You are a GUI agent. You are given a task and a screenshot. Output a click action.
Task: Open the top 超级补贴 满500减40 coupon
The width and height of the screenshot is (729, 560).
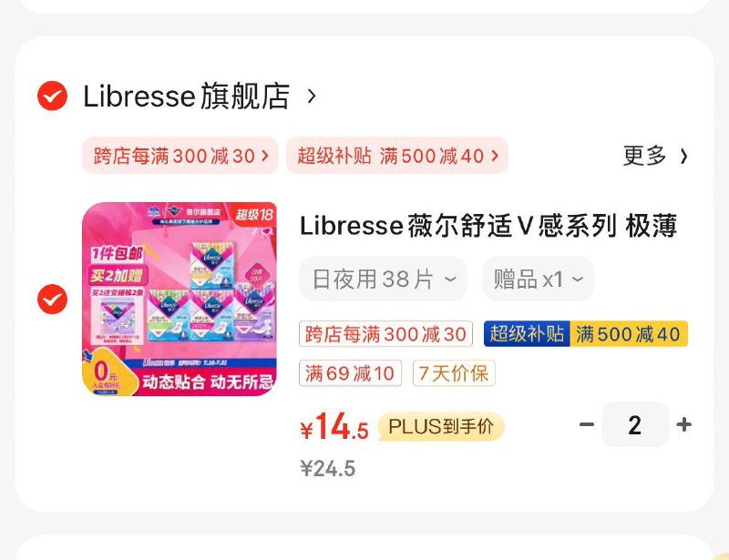[x=397, y=156]
